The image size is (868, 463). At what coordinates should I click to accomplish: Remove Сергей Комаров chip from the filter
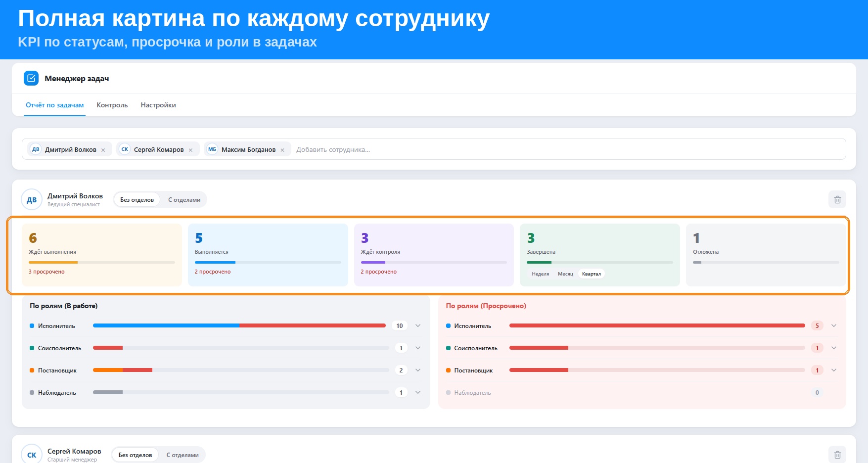[190, 150]
